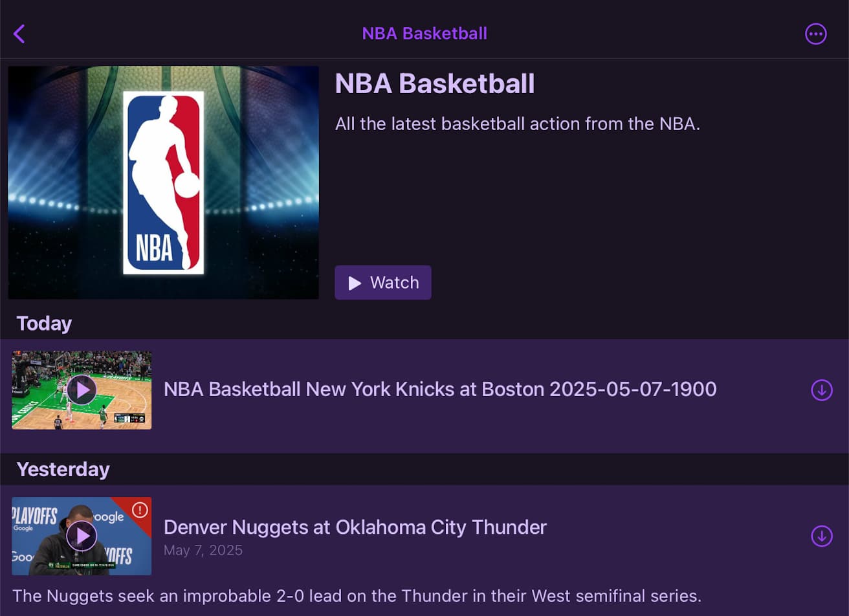Go back using the top-left chevron

19,34
